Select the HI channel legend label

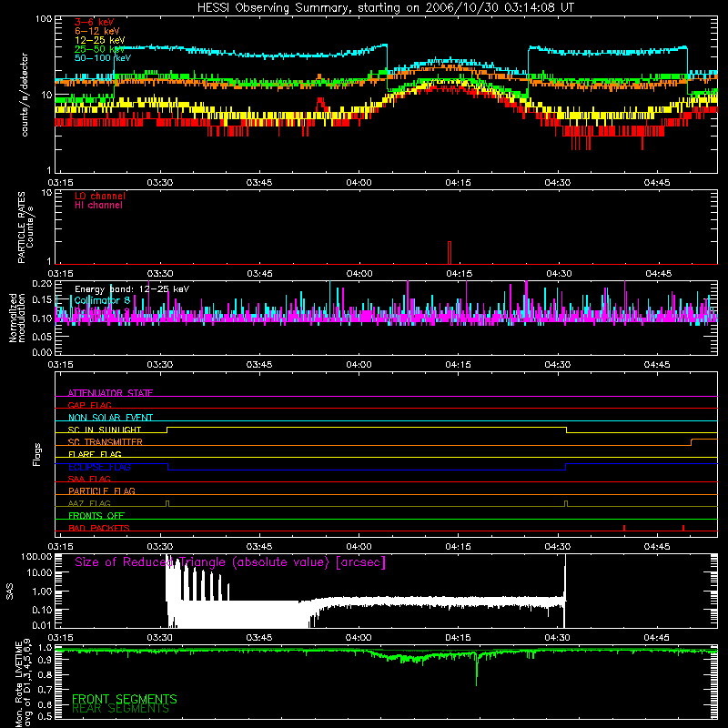[99, 206]
